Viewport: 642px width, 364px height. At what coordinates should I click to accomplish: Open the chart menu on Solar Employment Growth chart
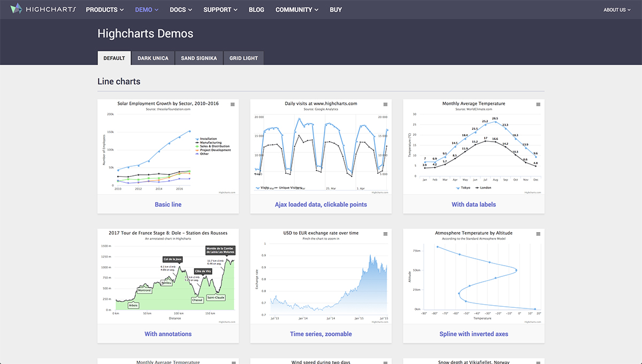[233, 104]
